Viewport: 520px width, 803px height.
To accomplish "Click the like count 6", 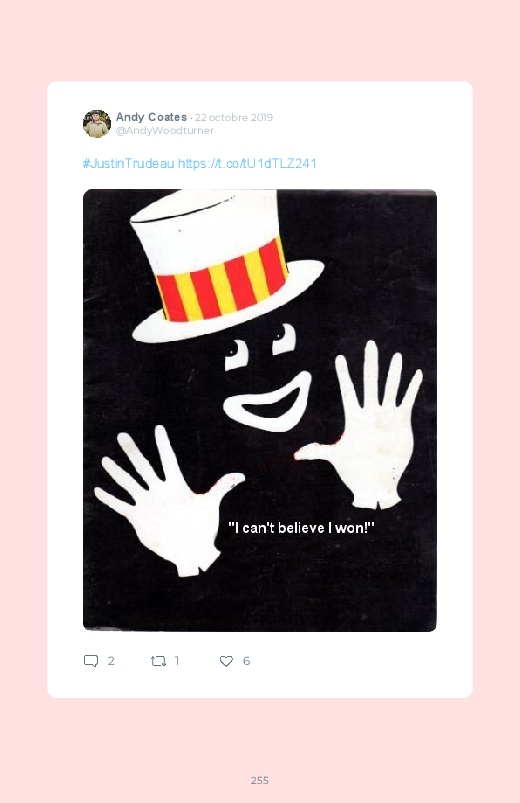I will 246,661.
